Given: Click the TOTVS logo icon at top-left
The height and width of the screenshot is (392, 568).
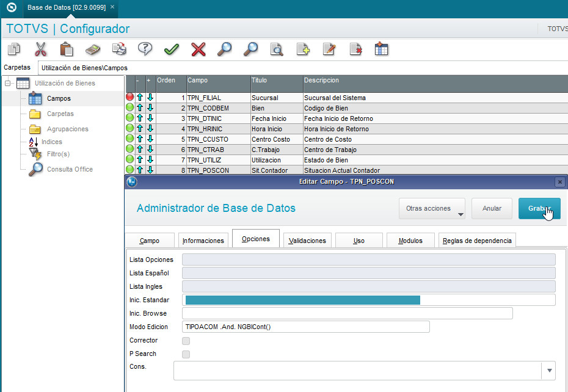Looking at the screenshot, I should (12, 7).
